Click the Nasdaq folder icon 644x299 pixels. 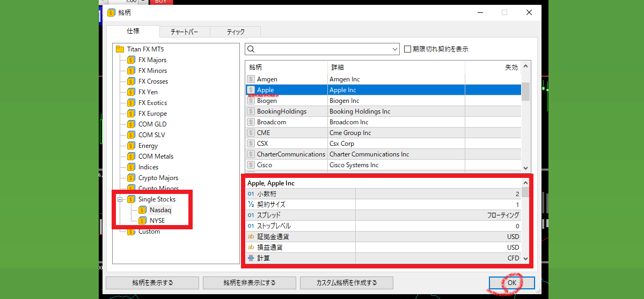pyautogui.click(x=142, y=210)
